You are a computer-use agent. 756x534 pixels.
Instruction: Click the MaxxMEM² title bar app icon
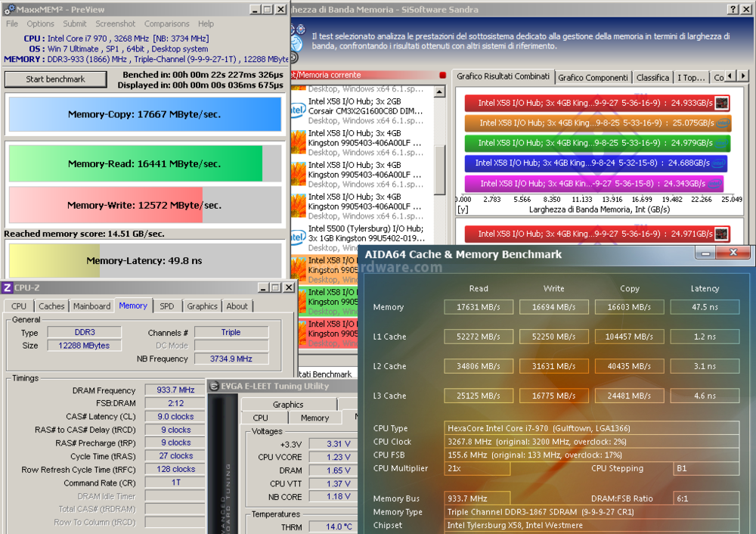click(x=9, y=9)
